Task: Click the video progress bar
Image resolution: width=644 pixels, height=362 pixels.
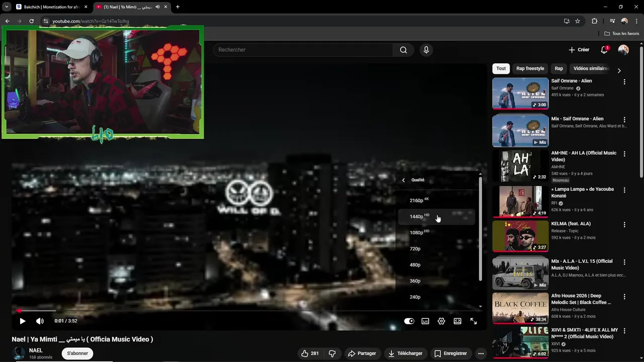Action: pyautogui.click(x=249, y=311)
